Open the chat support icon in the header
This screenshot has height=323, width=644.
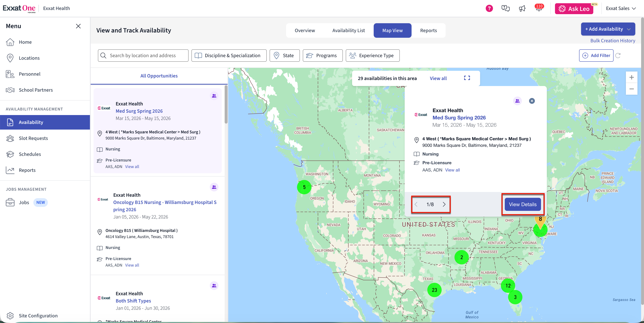pyautogui.click(x=505, y=9)
